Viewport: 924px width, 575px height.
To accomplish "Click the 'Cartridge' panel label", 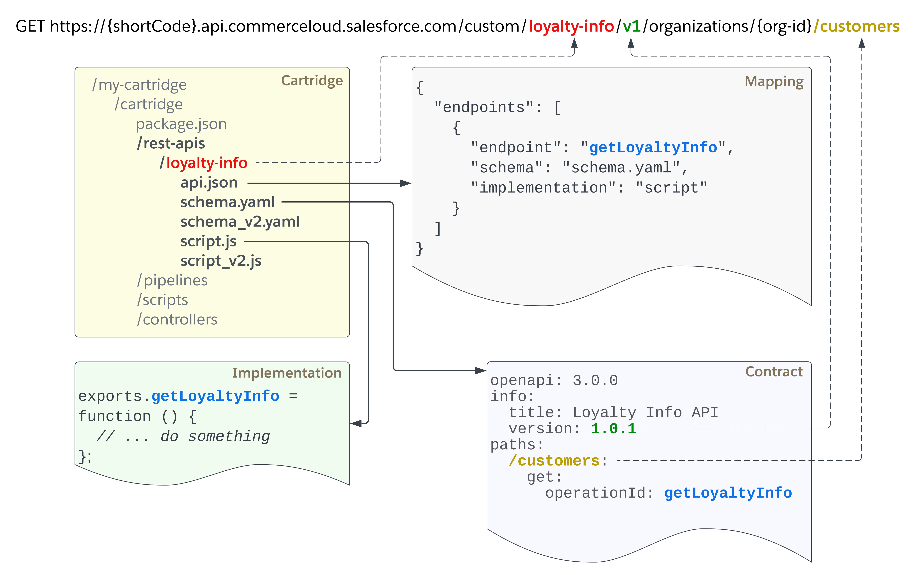I will pyautogui.click(x=311, y=81).
